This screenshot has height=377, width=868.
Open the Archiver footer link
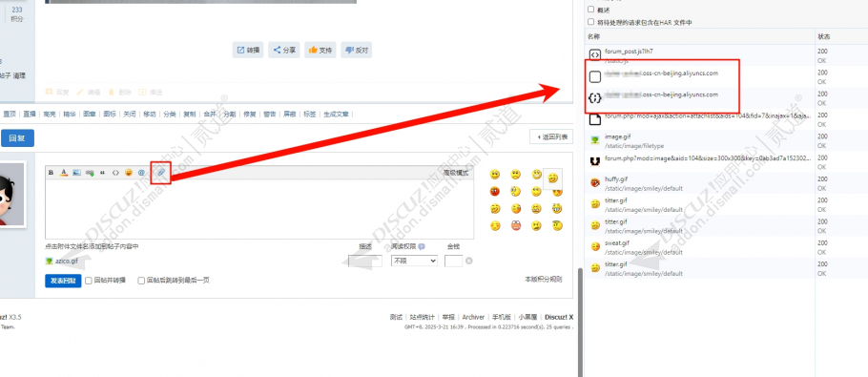click(x=473, y=317)
